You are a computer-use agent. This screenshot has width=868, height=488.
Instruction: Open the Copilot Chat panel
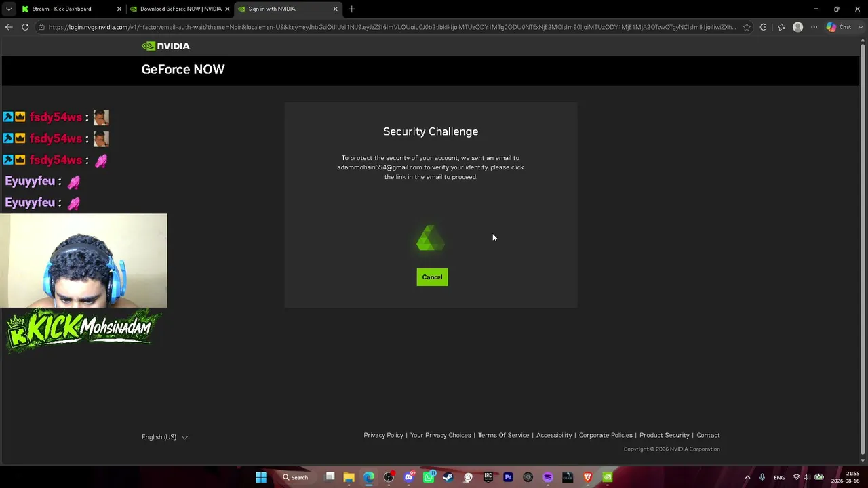coord(839,27)
